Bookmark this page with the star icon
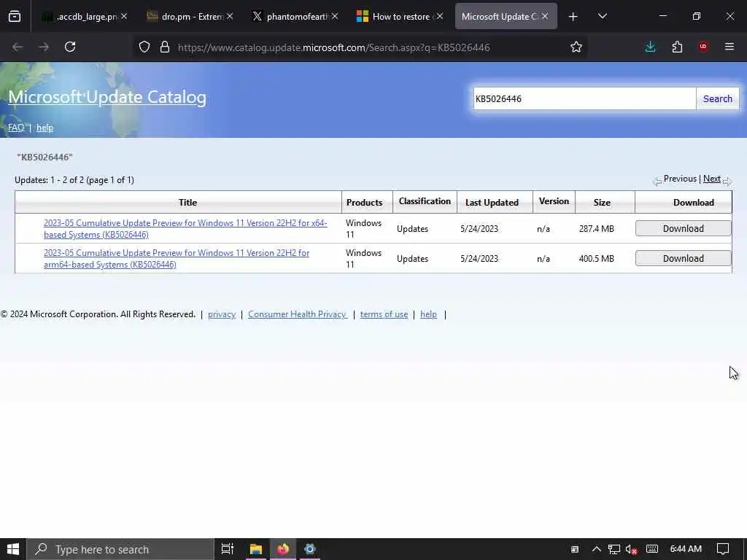Viewport: 747px width, 560px height. 576,47
